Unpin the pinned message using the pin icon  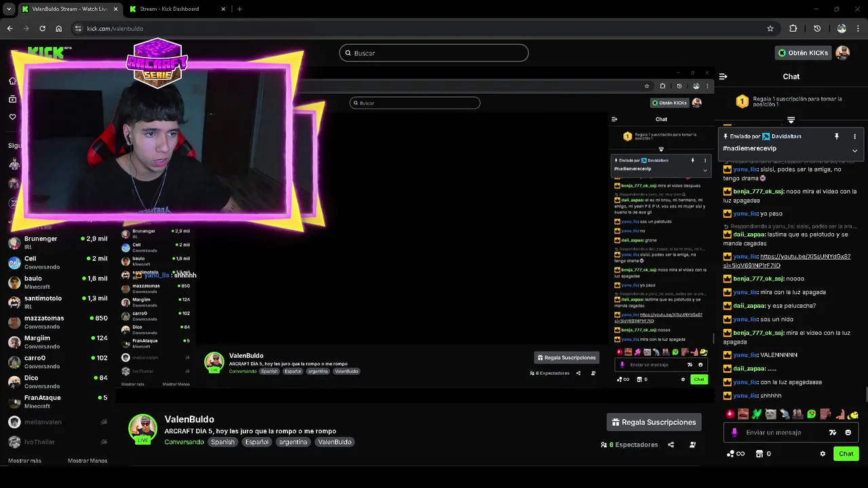click(837, 136)
